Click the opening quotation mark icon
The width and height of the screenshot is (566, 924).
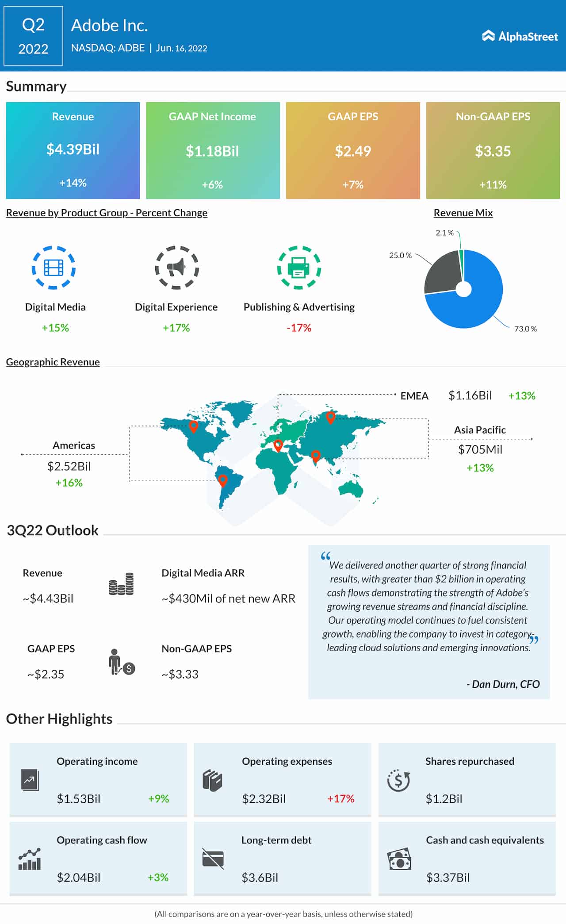326,556
